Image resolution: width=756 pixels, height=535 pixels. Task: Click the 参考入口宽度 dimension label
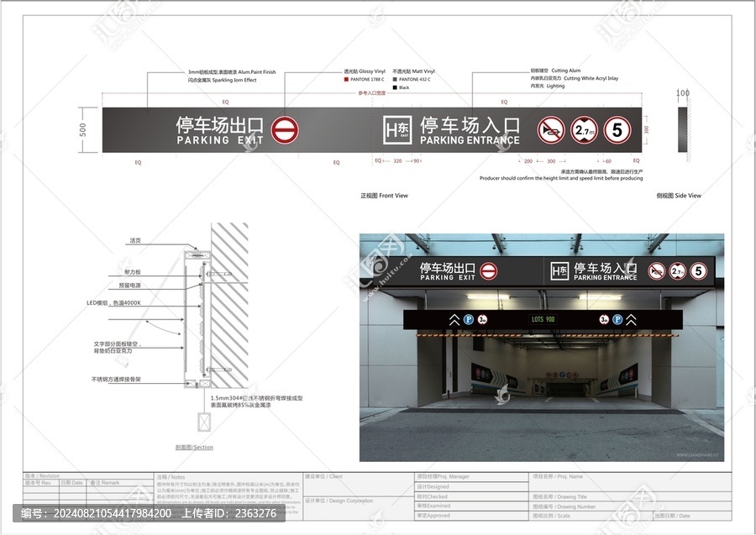pos(372,93)
